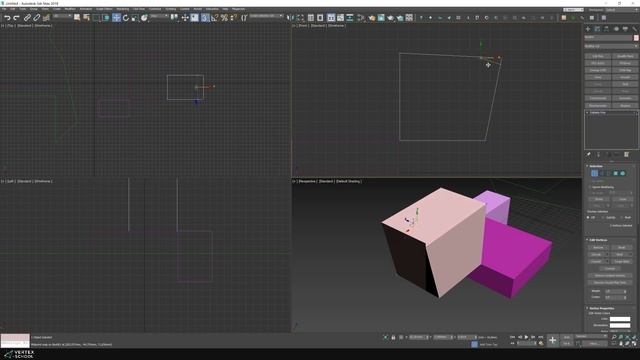
Task: Toggle Window/Crossing selection mode
Action: (105, 18)
